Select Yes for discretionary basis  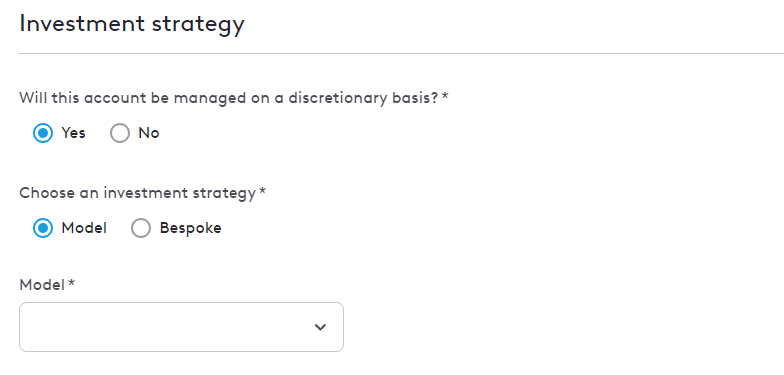point(43,133)
